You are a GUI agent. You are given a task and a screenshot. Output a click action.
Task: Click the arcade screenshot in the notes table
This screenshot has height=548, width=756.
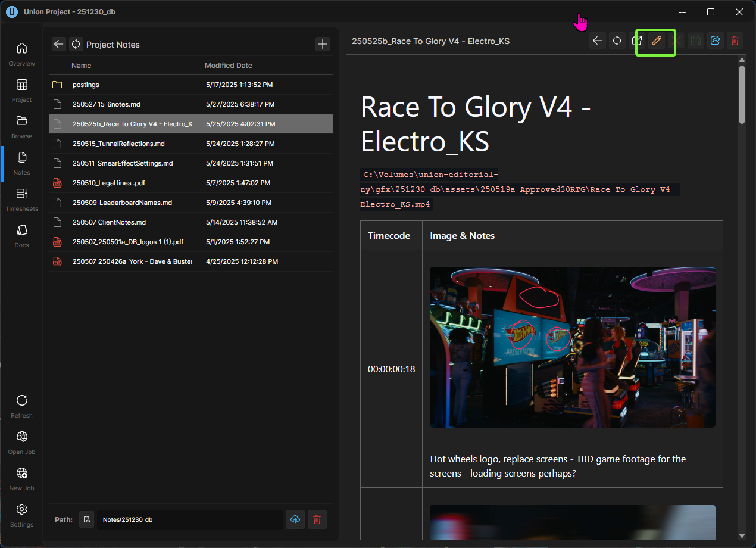coord(573,347)
